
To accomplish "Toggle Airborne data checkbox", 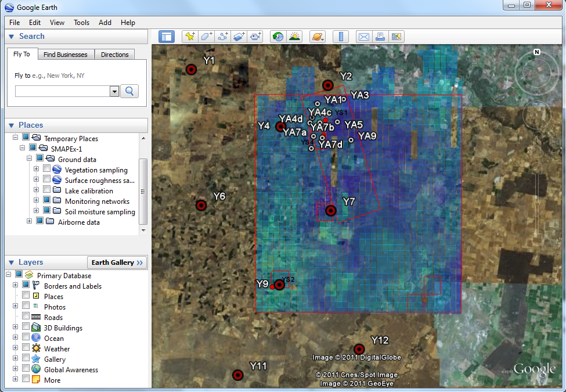I will 39,221.
